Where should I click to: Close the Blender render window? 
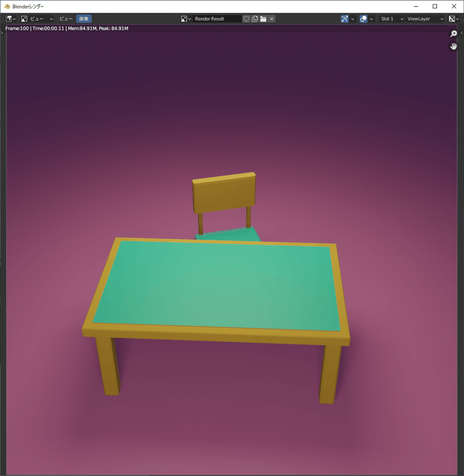[x=454, y=6]
